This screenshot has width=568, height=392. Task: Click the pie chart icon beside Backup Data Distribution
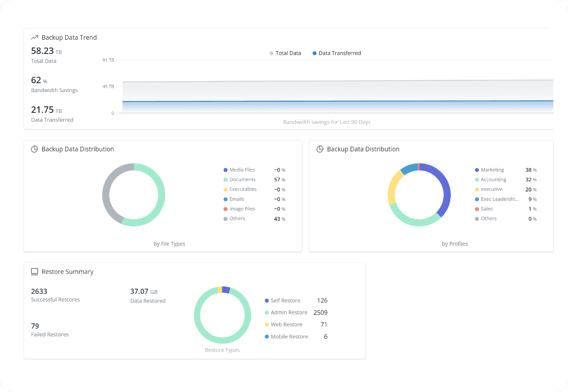[x=34, y=149]
